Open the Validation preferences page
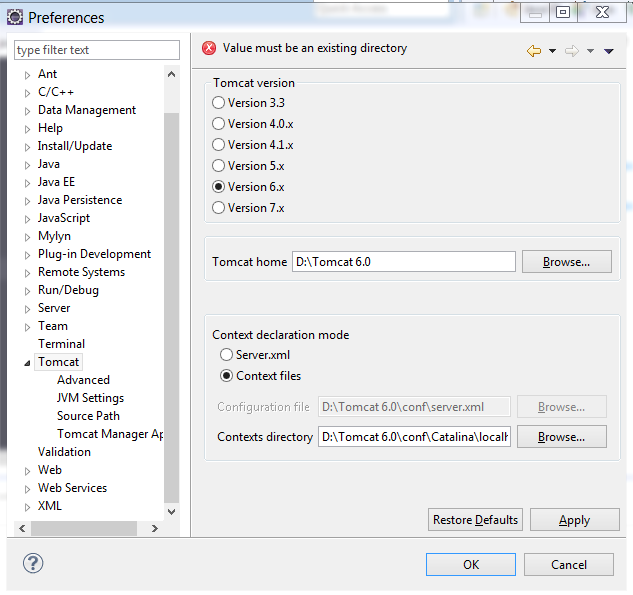 [64, 452]
